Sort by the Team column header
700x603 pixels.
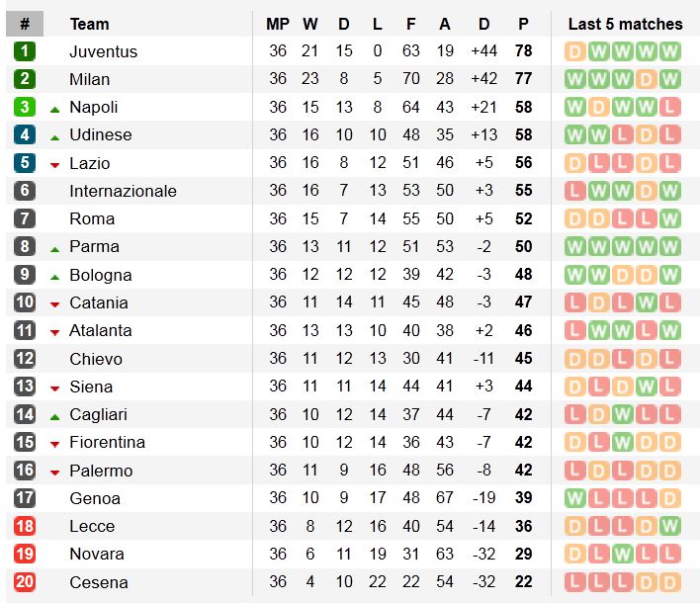coord(89,24)
